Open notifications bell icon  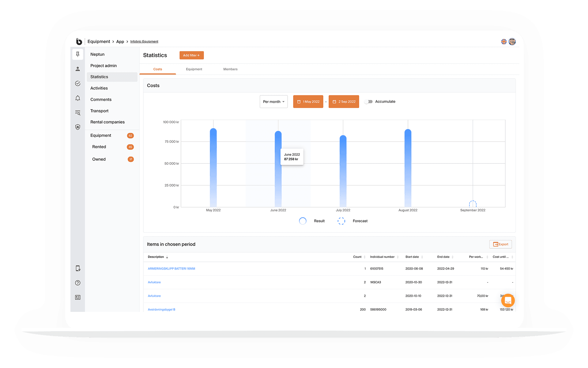77,98
